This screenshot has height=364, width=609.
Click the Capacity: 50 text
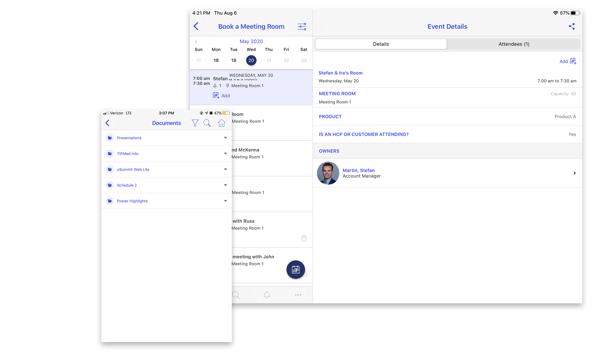pos(563,93)
